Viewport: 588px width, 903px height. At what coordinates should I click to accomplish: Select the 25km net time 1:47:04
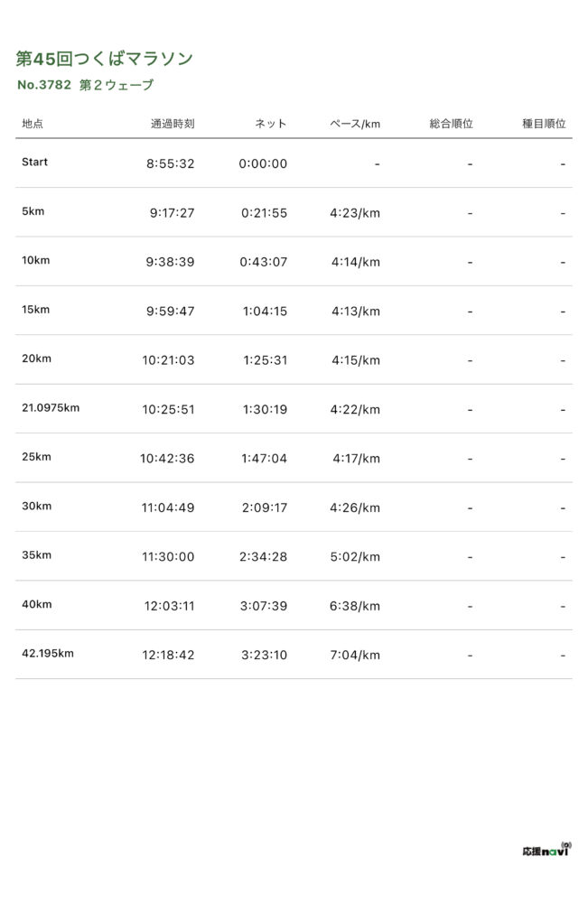pyautogui.click(x=265, y=459)
